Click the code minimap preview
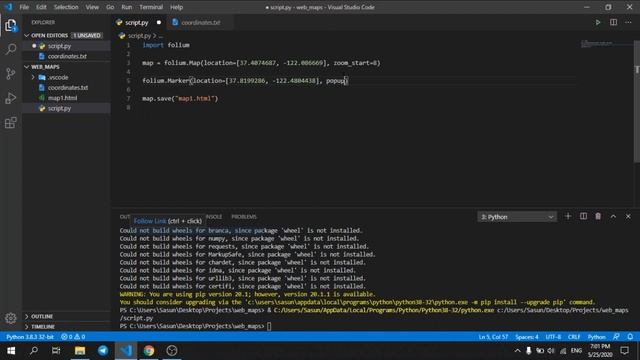This screenshot has height=360, width=640. (x=597, y=43)
